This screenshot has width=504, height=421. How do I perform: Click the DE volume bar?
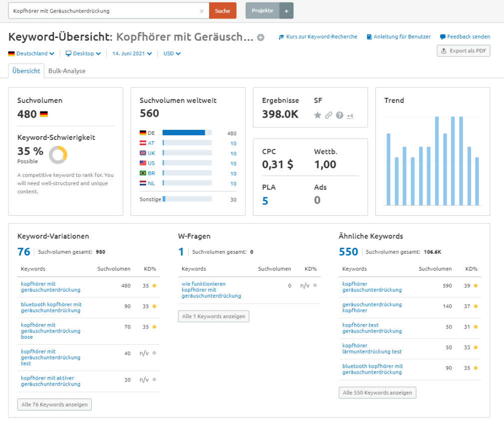click(x=187, y=132)
